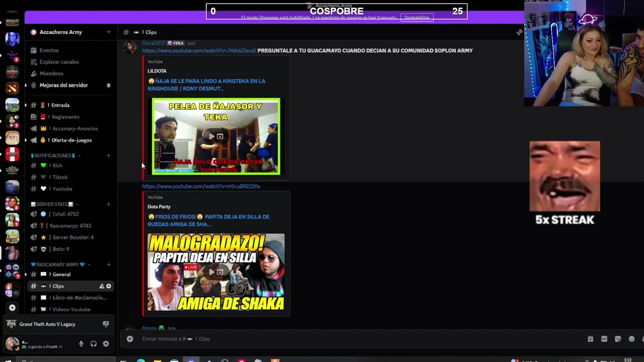This screenshot has width=644, height=362.
Task: Select the Rascamarys: 4743 voice channel
Action: [x=70, y=226]
